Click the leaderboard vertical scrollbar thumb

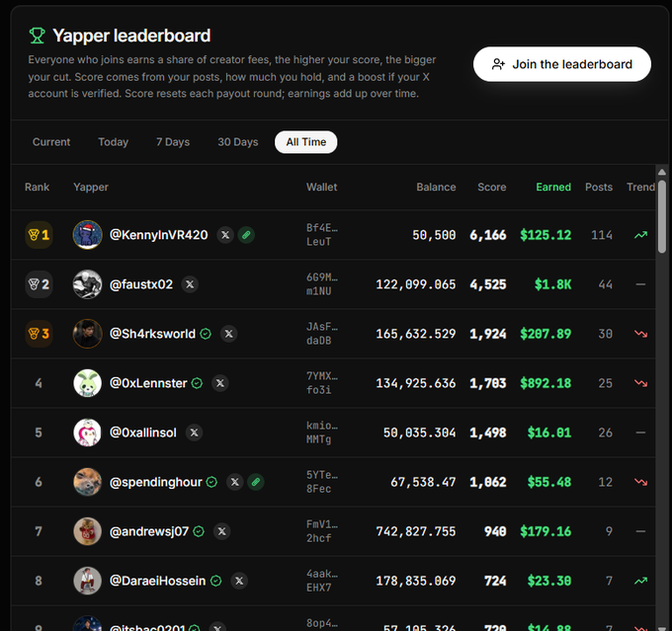click(x=662, y=216)
